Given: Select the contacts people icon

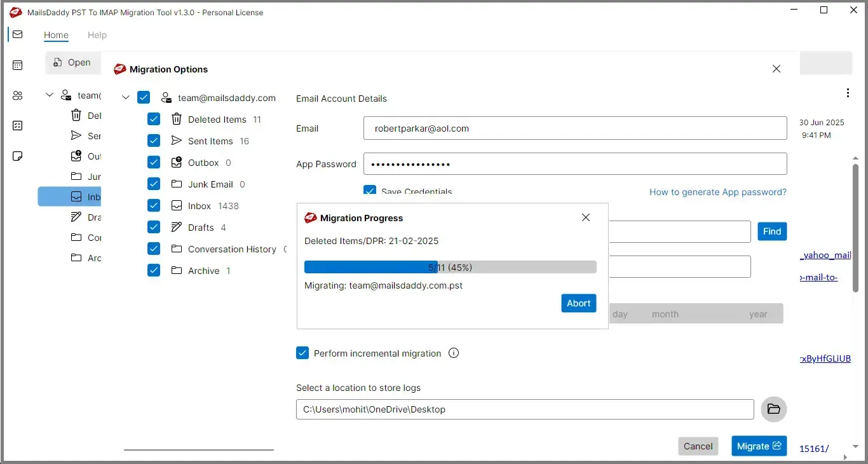Looking at the screenshot, I should click(17, 95).
